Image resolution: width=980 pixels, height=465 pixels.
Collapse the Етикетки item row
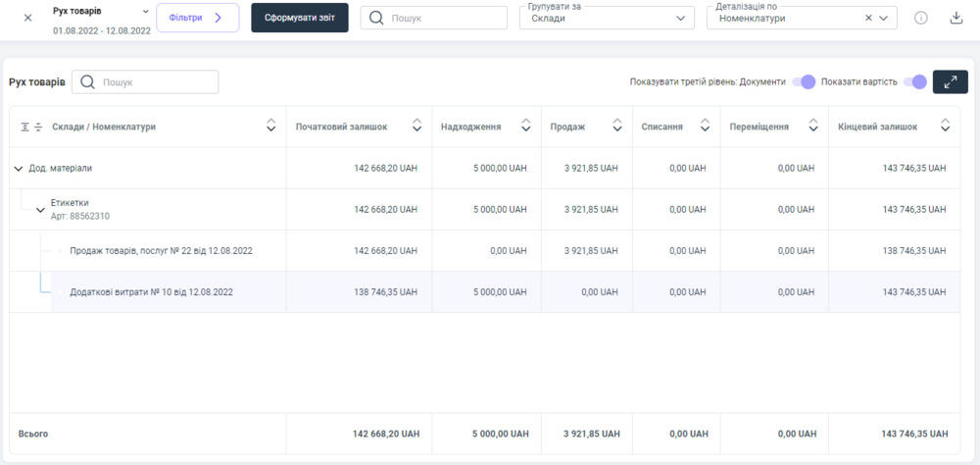click(x=40, y=209)
